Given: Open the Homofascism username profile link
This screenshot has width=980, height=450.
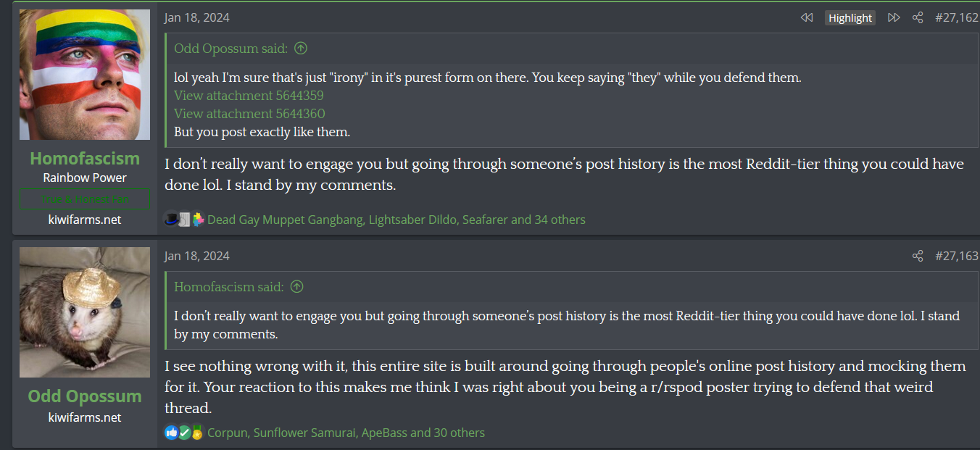Looking at the screenshot, I should (x=85, y=158).
